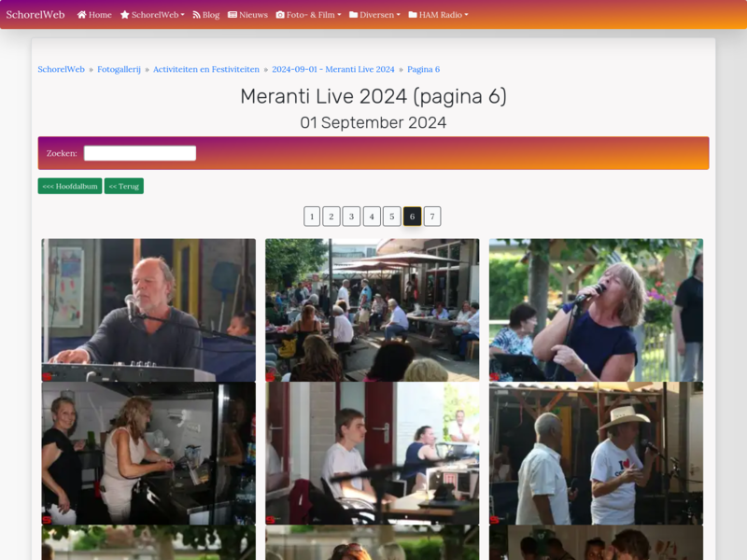Open photo of man with cowboy hat
The height and width of the screenshot is (560, 747).
[x=596, y=454]
